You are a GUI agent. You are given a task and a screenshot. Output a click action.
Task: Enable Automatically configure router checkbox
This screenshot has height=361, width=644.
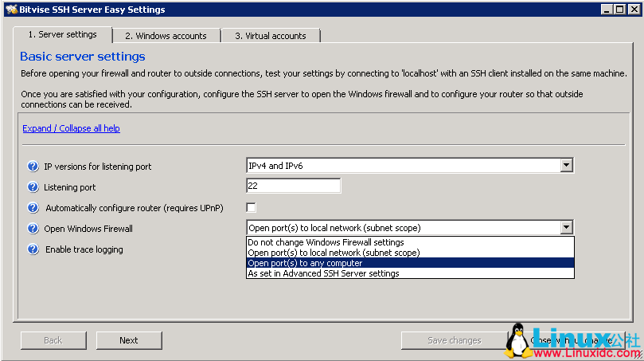[x=251, y=208]
